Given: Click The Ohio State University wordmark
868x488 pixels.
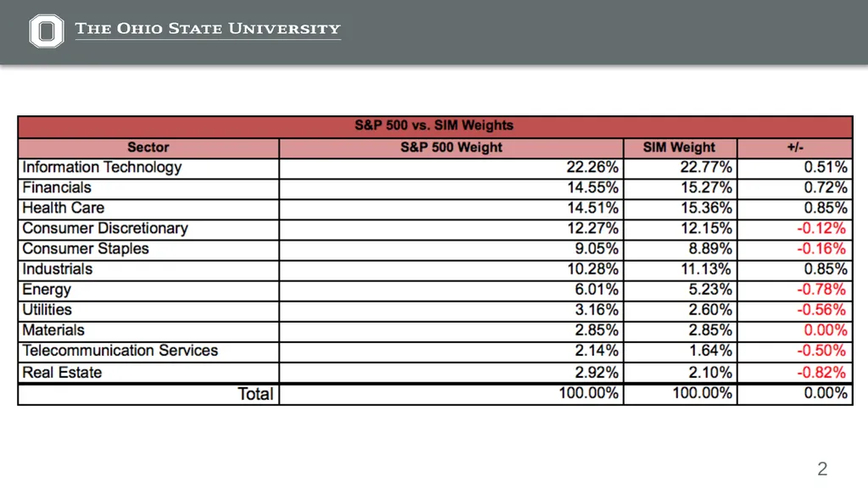Looking at the screenshot, I should [208, 29].
